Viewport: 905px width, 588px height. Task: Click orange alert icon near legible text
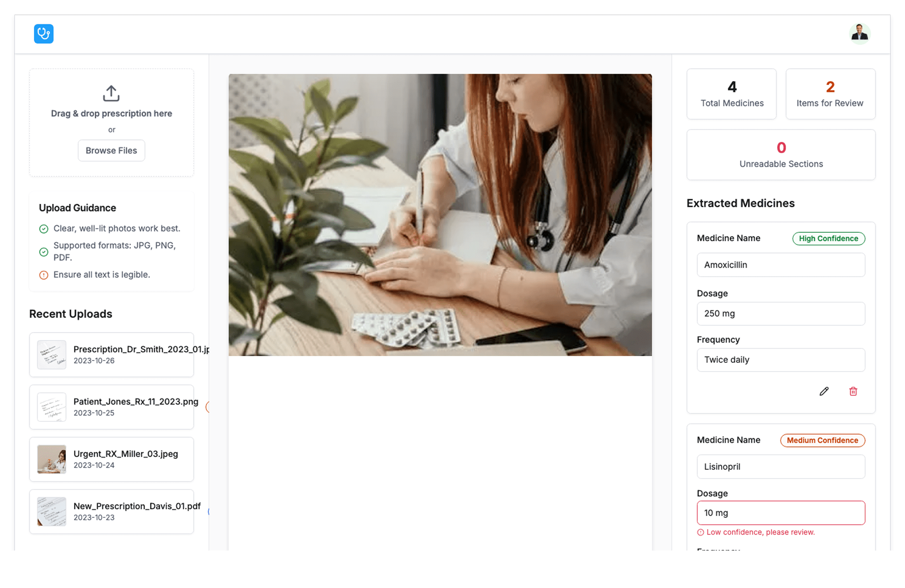click(x=43, y=275)
